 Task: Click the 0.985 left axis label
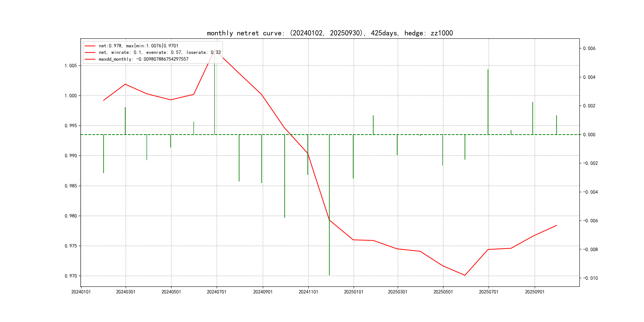(x=71, y=186)
